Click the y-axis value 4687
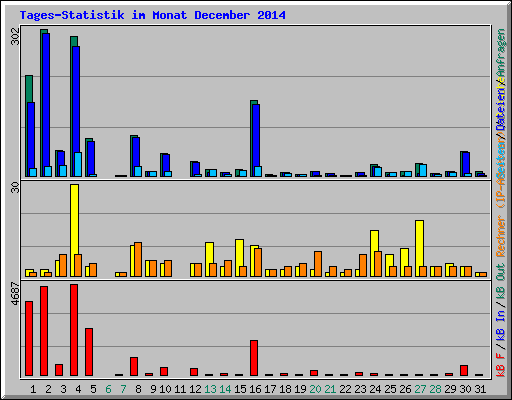This screenshot has width=512, height=400. [x=16, y=294]
